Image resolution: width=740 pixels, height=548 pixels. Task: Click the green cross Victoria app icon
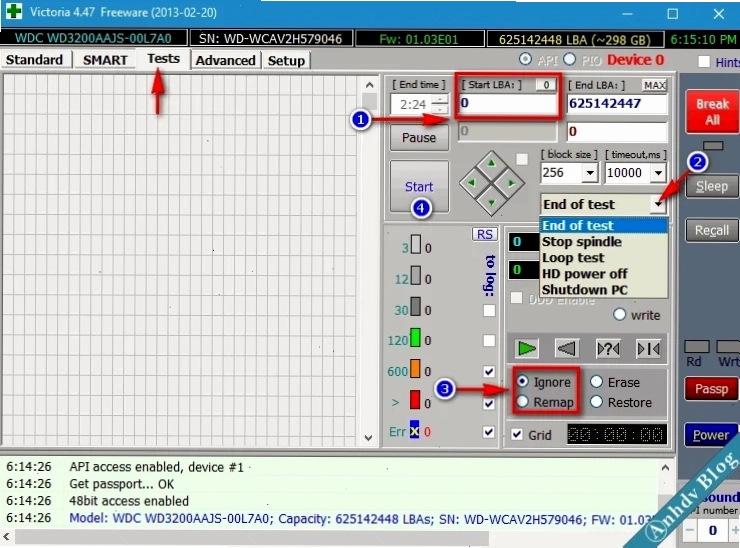13,11
